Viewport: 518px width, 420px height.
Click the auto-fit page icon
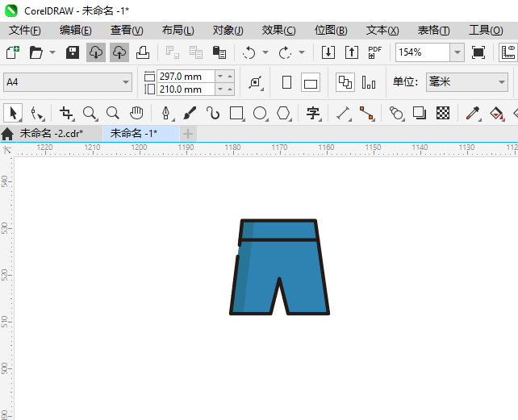[x=255, y=82]
